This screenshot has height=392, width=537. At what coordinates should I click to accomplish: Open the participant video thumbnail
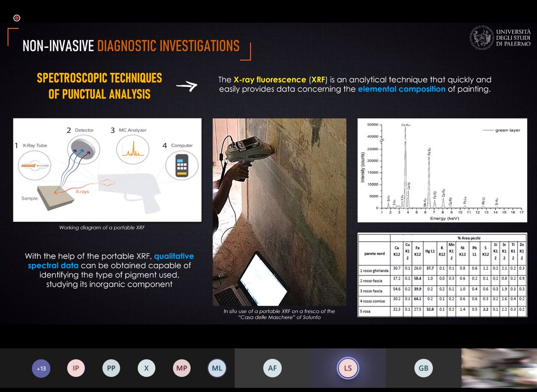[x=499, y=369]
